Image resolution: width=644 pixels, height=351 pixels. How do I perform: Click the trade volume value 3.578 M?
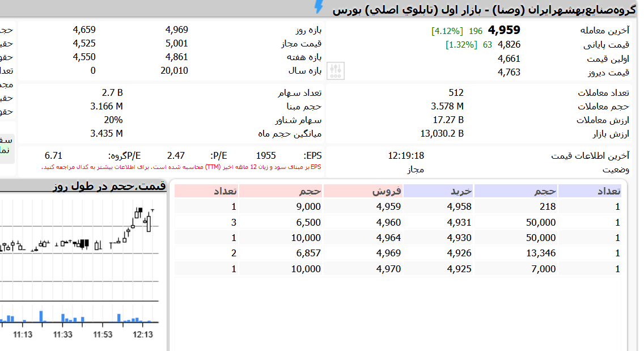tap(447, 107)
